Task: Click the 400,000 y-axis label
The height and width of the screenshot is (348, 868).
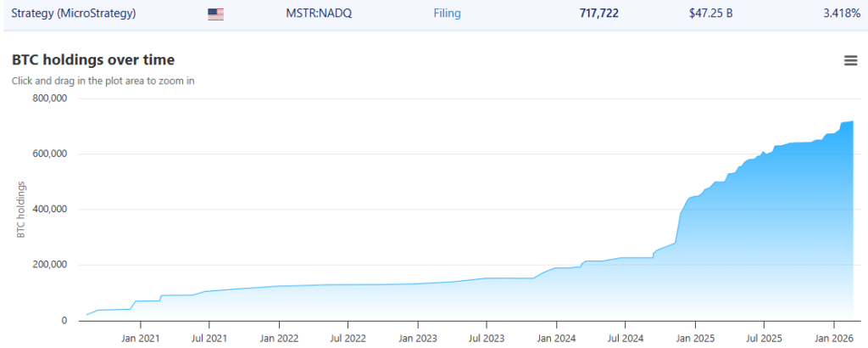Action: click(x=49, y=210)
